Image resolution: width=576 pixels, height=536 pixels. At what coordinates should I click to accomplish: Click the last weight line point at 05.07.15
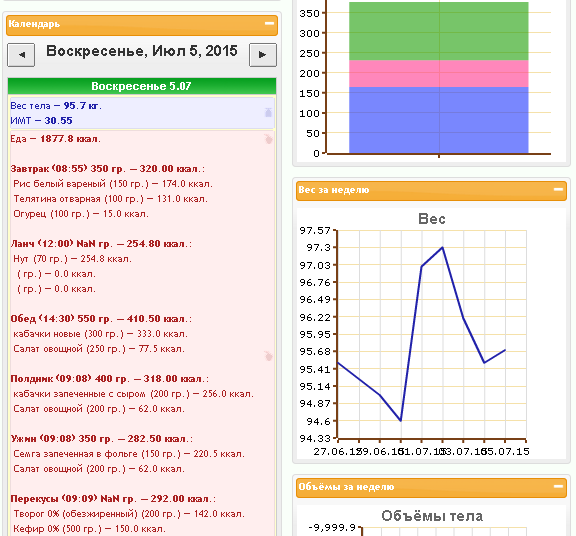tap(505, 350)
